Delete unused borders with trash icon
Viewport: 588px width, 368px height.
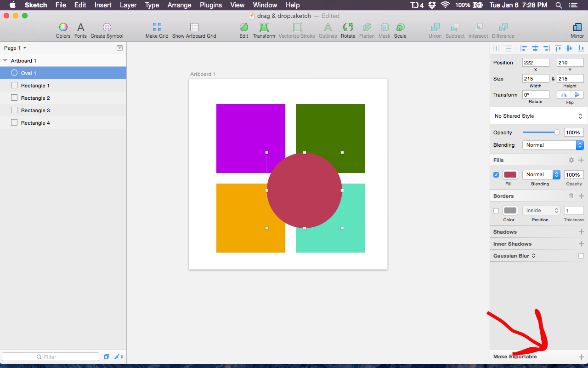coord(571,196)
